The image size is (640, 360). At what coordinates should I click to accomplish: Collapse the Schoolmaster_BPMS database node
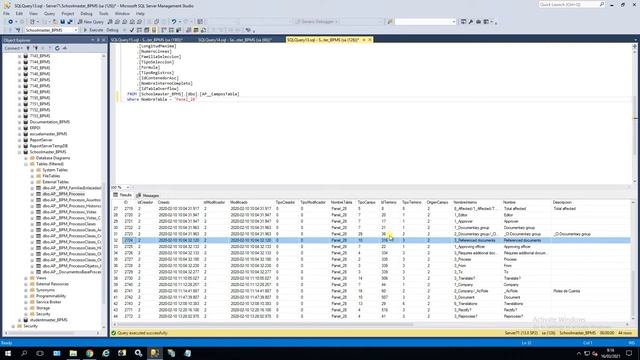(x=20, y=152)
